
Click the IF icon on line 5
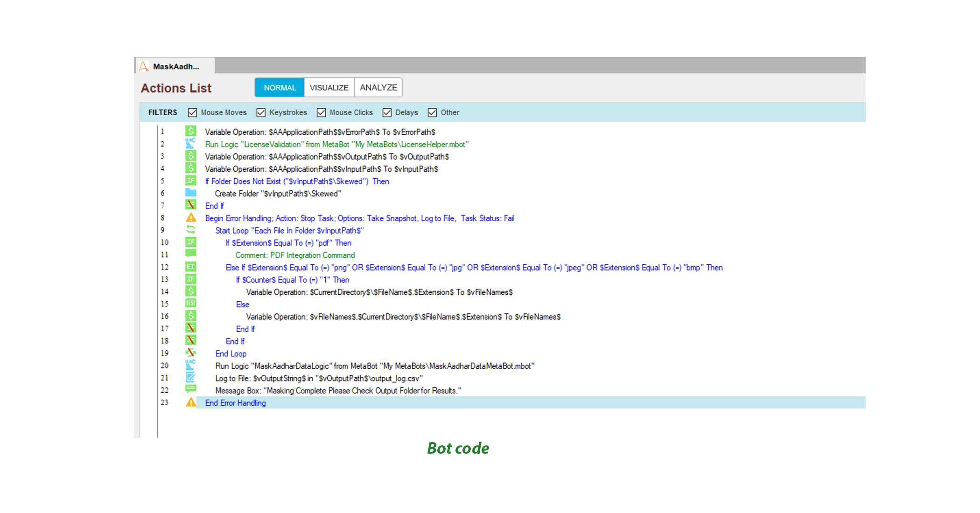tap(191, 180)
